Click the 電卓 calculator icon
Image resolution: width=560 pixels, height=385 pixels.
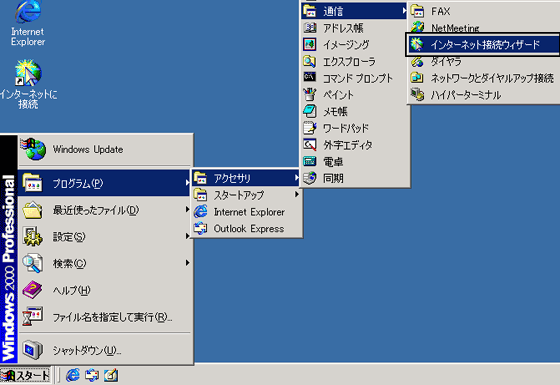coord(310,161)
